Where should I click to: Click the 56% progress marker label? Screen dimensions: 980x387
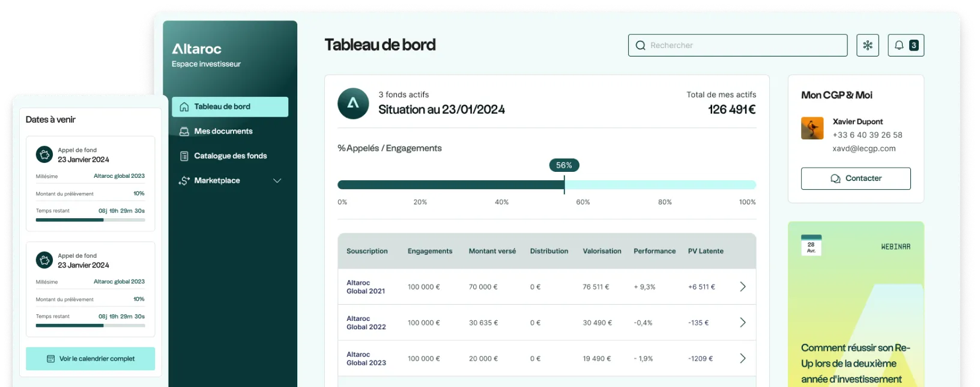click(564, 165)
